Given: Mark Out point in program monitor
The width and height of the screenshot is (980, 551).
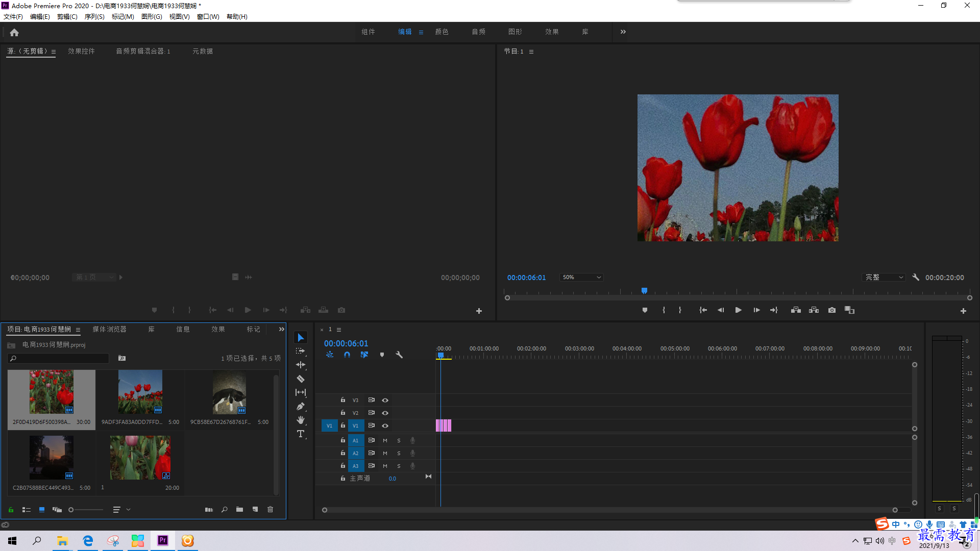Looking at the screenshot, I should tap(680, 310).
